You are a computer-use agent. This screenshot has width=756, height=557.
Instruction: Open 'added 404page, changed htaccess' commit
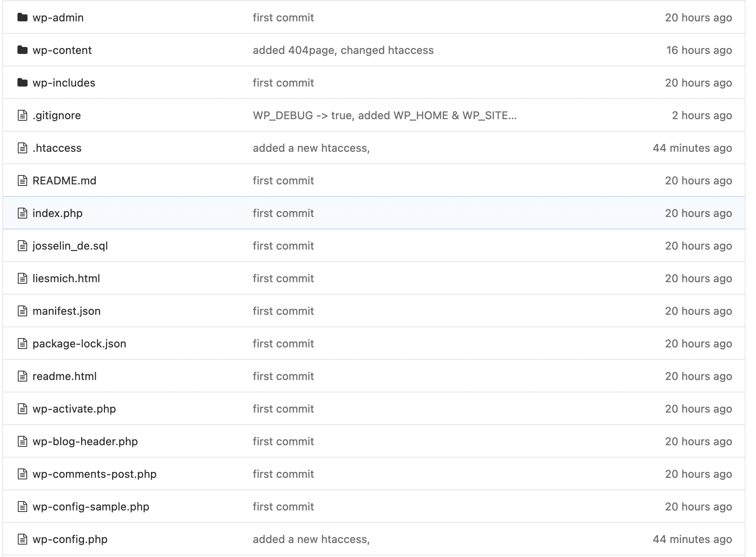click(x=343, y=50)
